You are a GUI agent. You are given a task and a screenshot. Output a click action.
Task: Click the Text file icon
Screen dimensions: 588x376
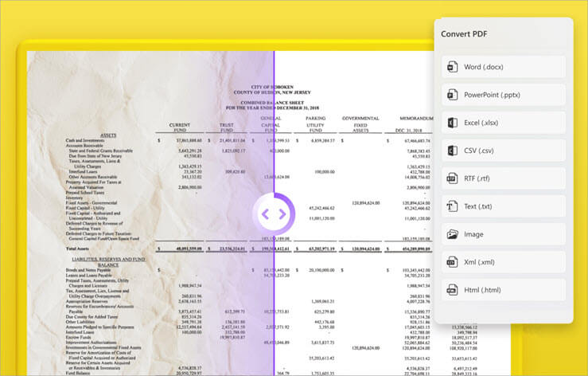[x=452, y=206]
